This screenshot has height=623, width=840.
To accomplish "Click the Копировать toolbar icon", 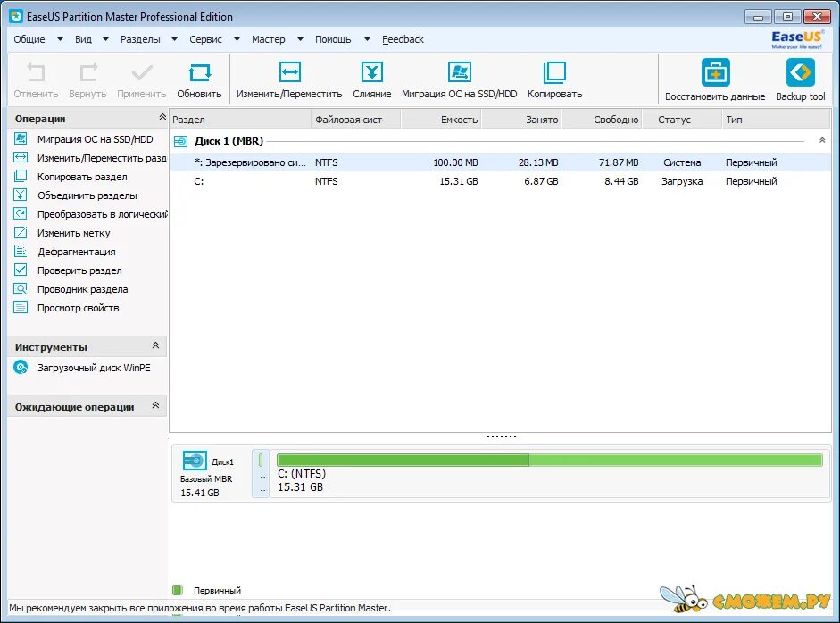I will coord(554,72).
